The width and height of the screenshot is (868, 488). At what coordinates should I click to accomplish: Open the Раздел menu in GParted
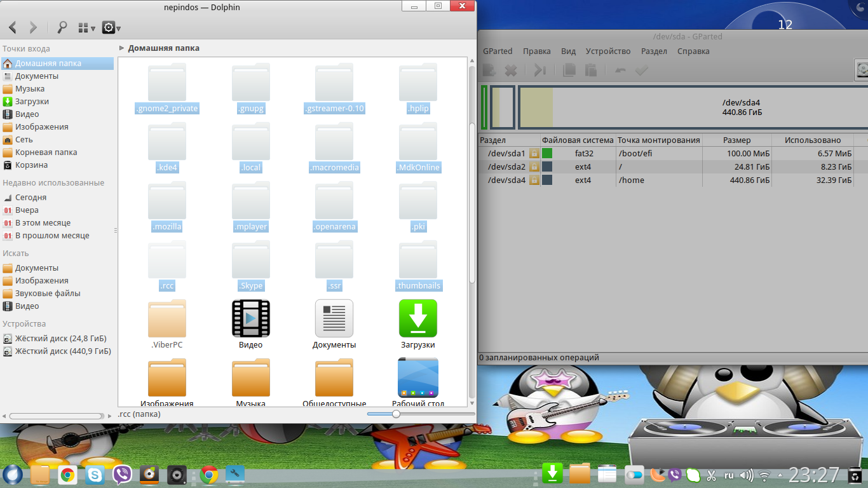click(x=654, y=51)
